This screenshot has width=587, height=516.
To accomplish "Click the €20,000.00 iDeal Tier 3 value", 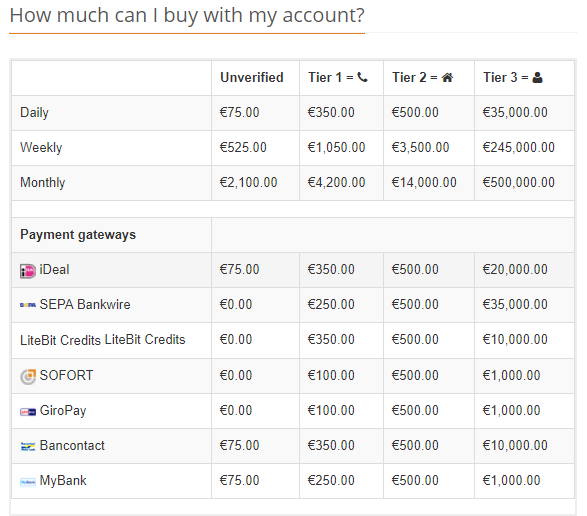I will click(x=515, y=269).
